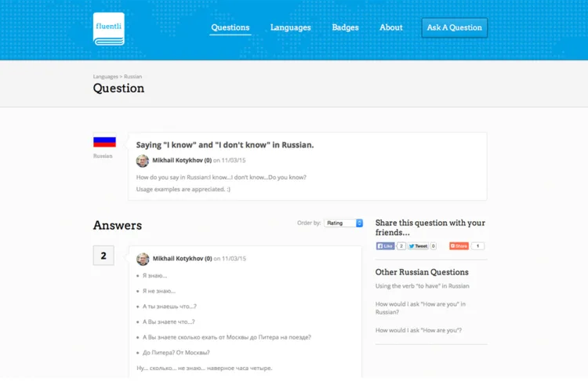Click the line about Москвы до Питера на поезде
The height and width of the screenshot is (381, 588).
pos(227,337)
